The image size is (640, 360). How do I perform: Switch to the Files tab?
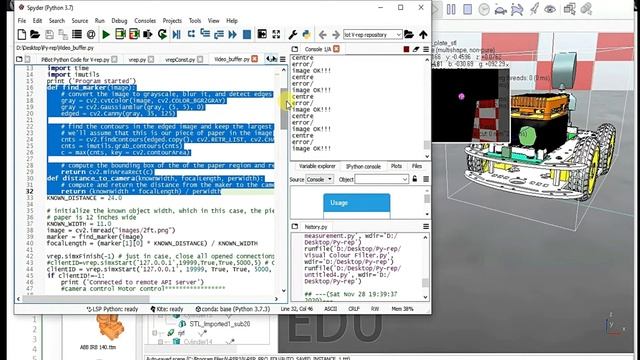417,167
